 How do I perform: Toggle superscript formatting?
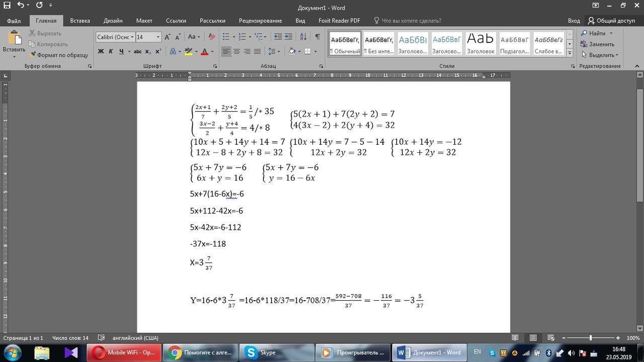point(158,51)
